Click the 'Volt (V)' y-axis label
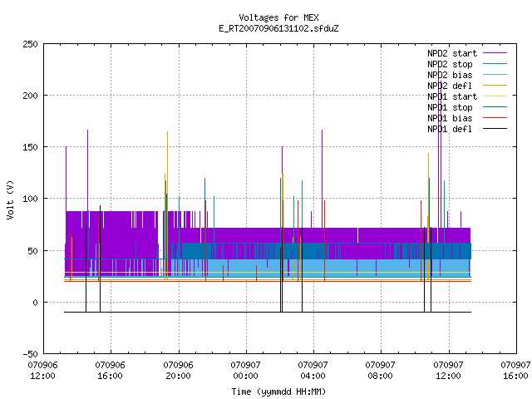The width and height of the screenshot is (532, 399). [x=10, y=199]
